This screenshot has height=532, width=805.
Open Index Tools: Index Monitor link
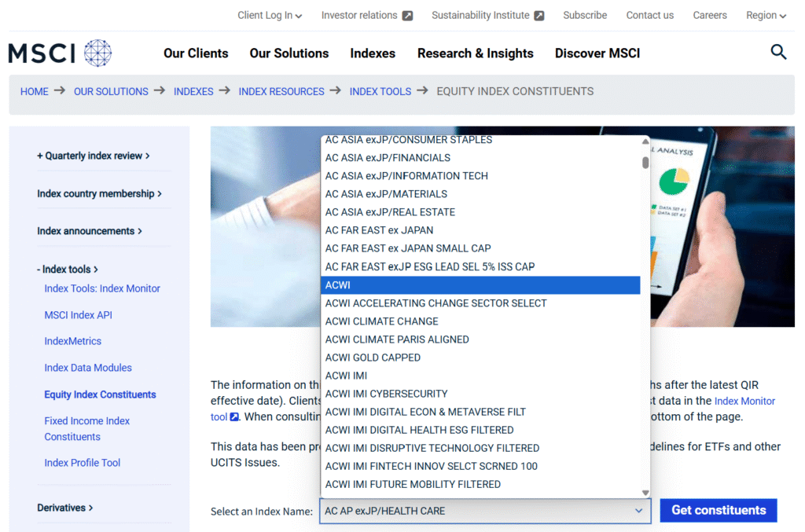102,288
